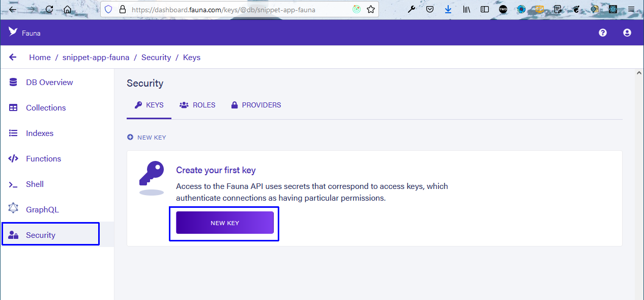644x300 pixels.
Task: Click the padlock site security icon
Action: tap(122, 9)
